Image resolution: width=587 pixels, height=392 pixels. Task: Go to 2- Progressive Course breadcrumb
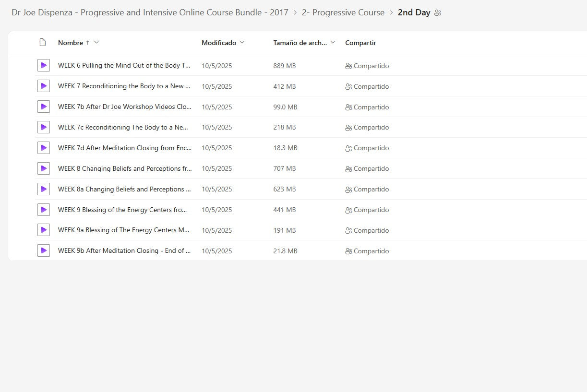[x=343, y=12]
